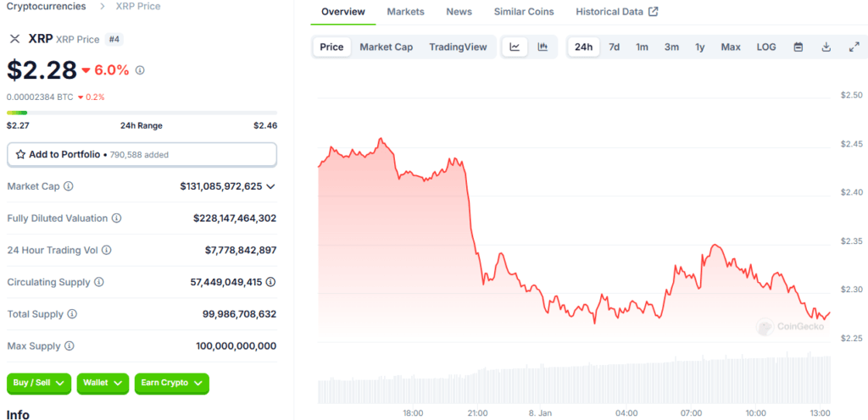This screenshot has width=868, height=420.
Task: Click the 100,000,000,000 max supply value
Action: (236, 346)
